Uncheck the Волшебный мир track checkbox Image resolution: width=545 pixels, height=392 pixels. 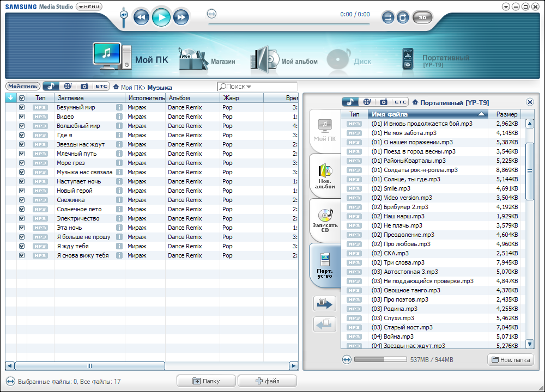coord(22,126)
